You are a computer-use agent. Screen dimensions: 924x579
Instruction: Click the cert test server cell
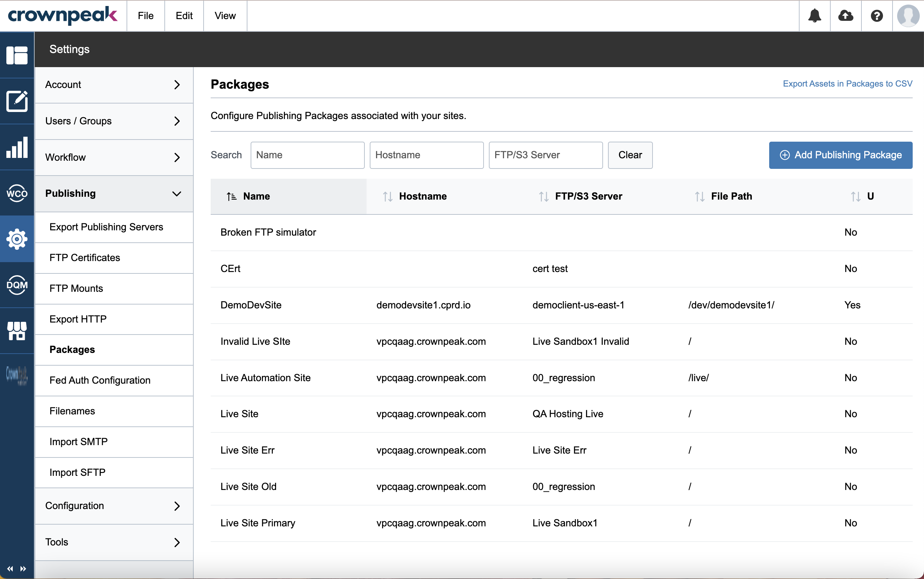click(550, 269)
